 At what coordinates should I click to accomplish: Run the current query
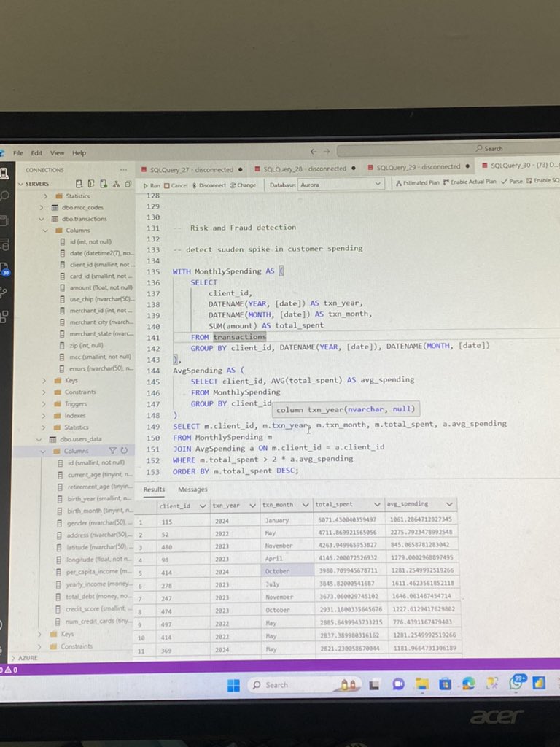152,185
